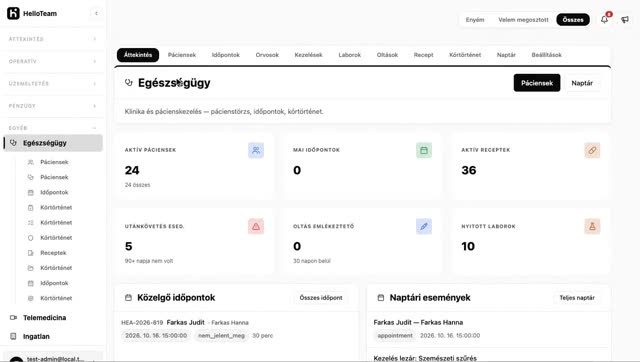Click the building icon next to Ingatlan
The image size is (640, 362).
(13, 336)
